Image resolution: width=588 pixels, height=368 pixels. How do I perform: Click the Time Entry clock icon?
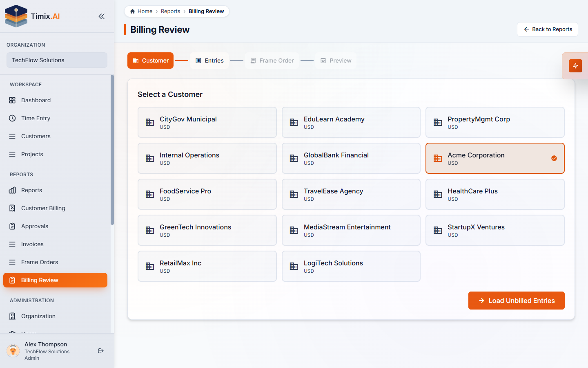[x=12, y=118]
